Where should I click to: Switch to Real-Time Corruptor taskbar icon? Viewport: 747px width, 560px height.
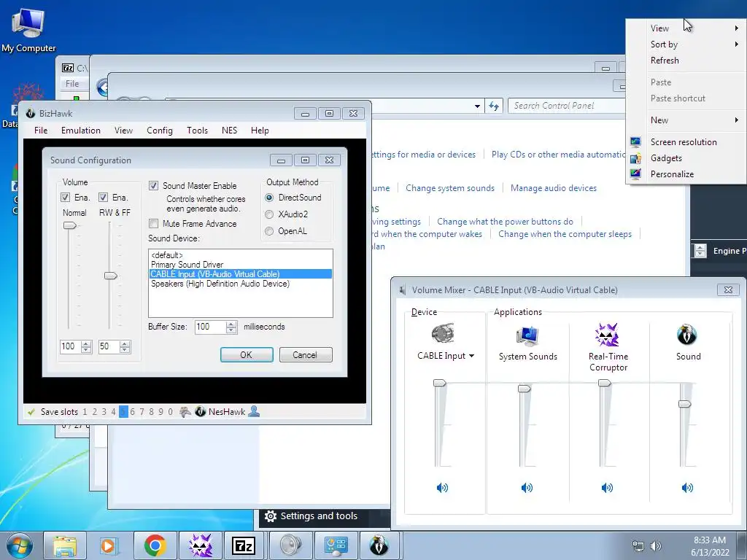200,545
